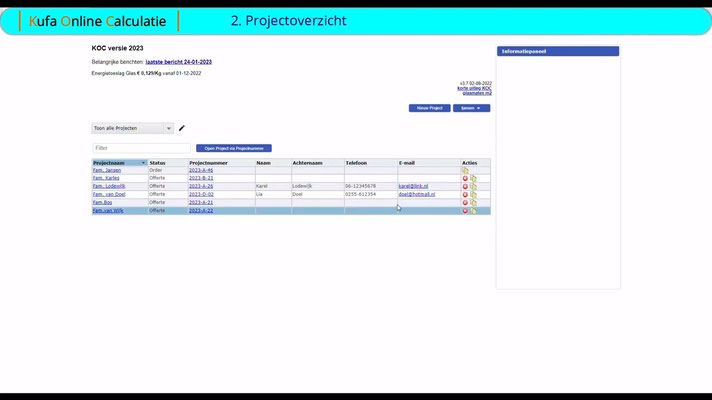Open the laatste bericht 24-01-2023 link
Screen dimensions: 712x400
point(178,62)
